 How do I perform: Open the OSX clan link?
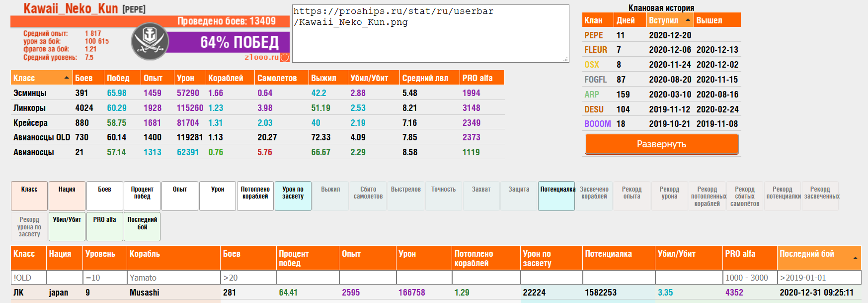[592, 65]
